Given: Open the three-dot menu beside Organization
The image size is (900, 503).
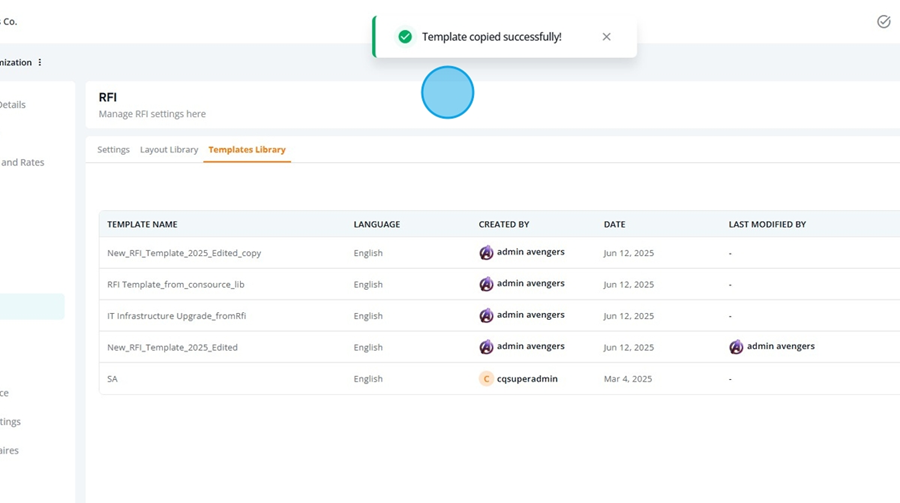Looking at the screenshot, I should [x=40, y=62].
